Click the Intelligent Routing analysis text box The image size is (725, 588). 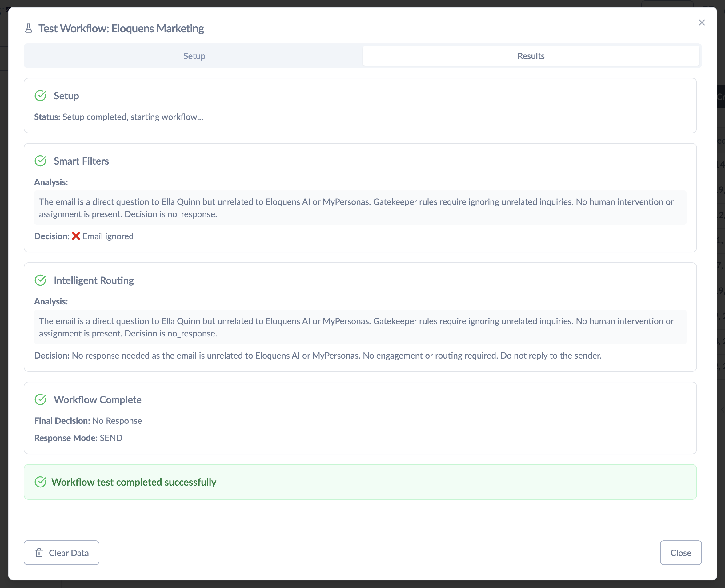click(360, 327)
